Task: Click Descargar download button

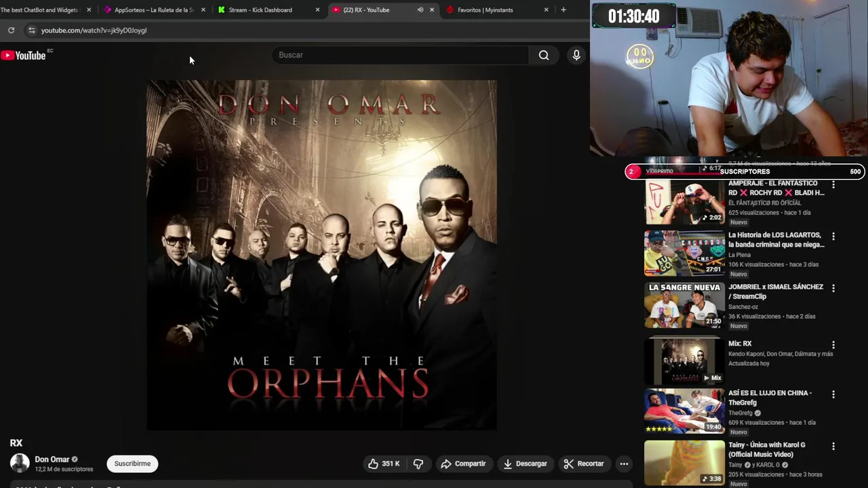Action: (525, 464)
